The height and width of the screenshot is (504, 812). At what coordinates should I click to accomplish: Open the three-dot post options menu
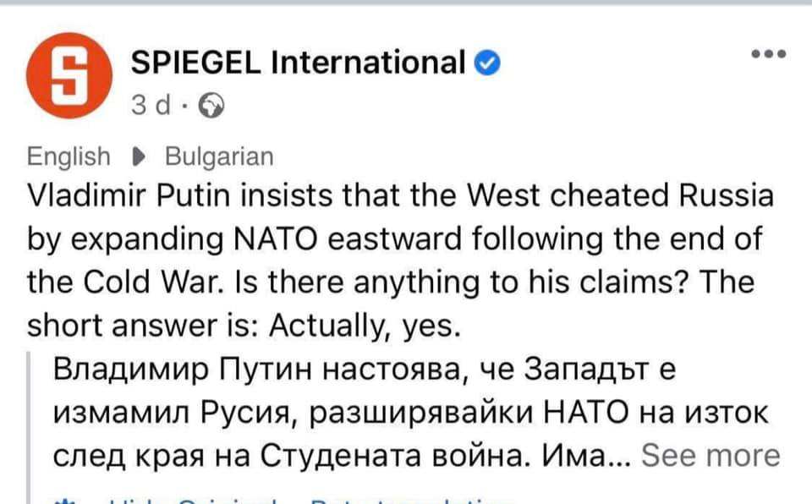[769, 54]
